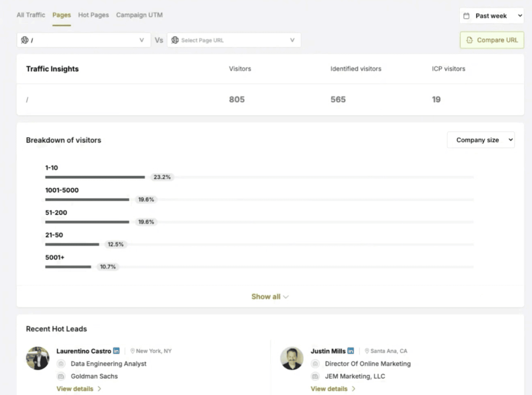Image resolution: width=532 pixels, height=395 pixels.
Task: Click the 1-10 company size bar
Action: click(95, 177)
